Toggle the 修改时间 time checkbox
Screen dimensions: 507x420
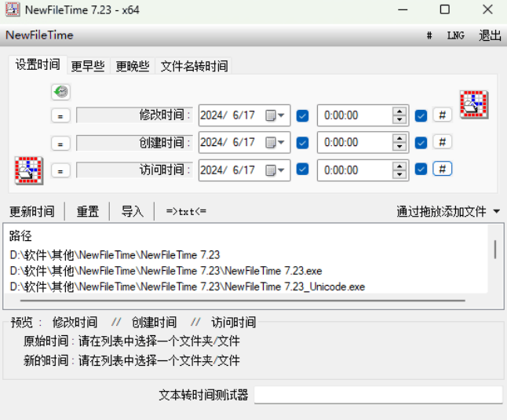pyautogui.click(x=421, y=115)
